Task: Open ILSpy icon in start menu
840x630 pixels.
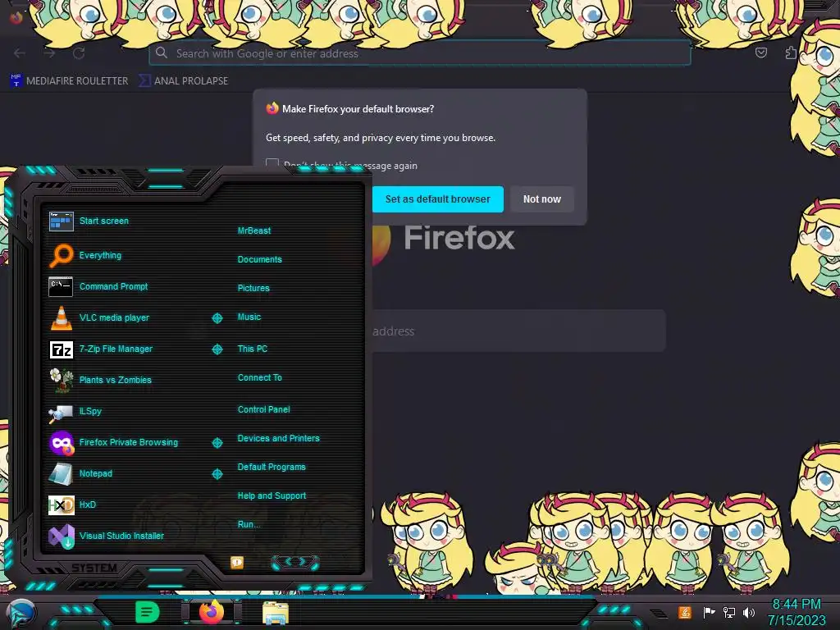Action: coord(61,412)
